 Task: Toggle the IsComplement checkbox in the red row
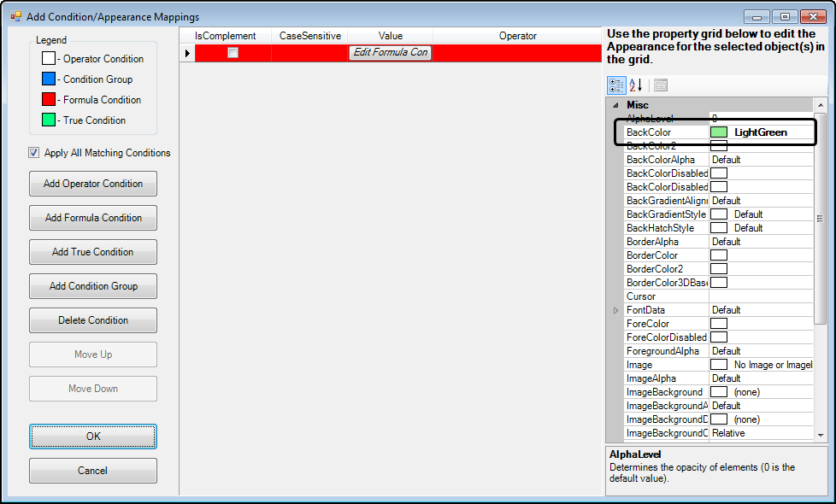coord(233,53)
